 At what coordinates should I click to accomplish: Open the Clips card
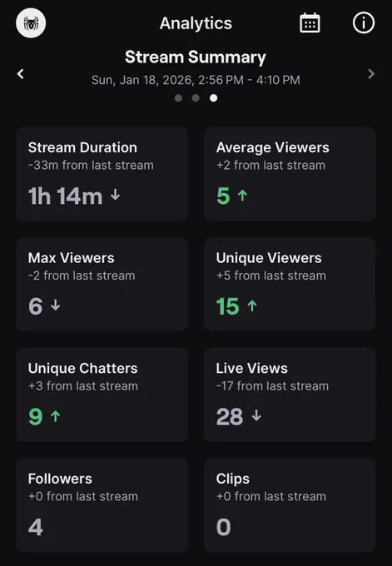(x=290, y=505)
